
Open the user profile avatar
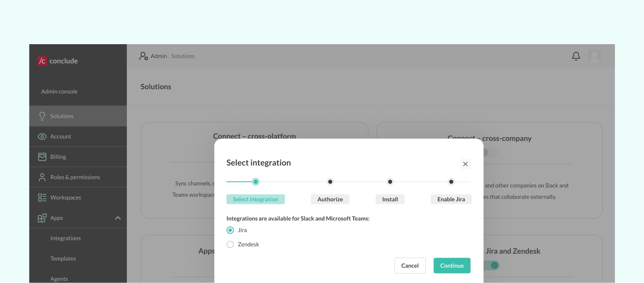(594, 56)
